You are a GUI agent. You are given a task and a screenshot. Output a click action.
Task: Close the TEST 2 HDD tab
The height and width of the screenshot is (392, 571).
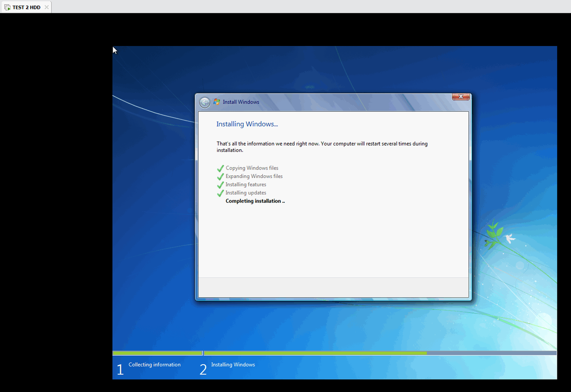pos(47,7)
